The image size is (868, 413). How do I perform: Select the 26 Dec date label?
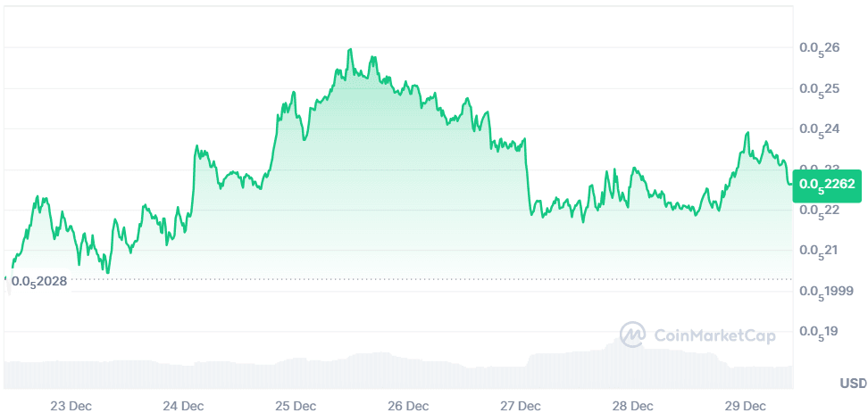click(x=409, y=405)
